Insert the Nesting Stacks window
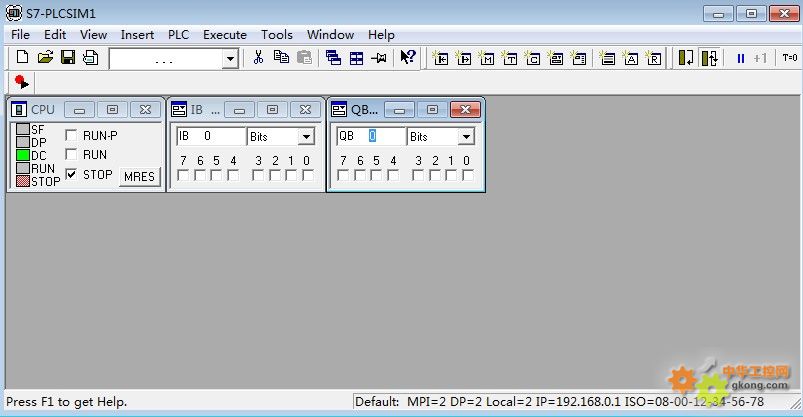This screenshot has width=803, height=417. click(x=607, y=58)
